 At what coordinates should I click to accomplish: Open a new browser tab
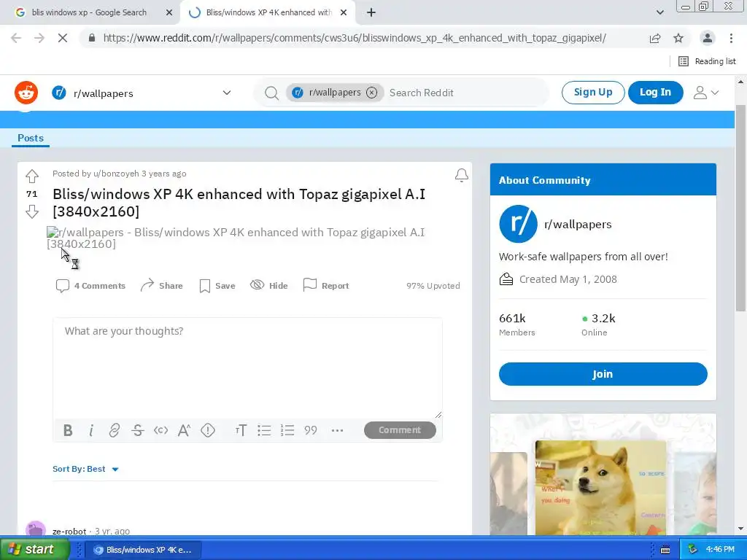[x=371, y=13]
